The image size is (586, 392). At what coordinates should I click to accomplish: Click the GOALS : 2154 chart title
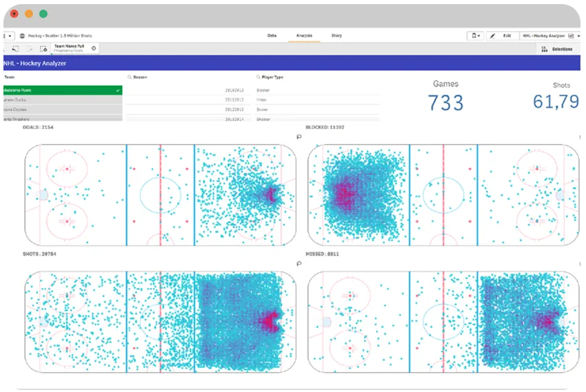click(38, 127)
